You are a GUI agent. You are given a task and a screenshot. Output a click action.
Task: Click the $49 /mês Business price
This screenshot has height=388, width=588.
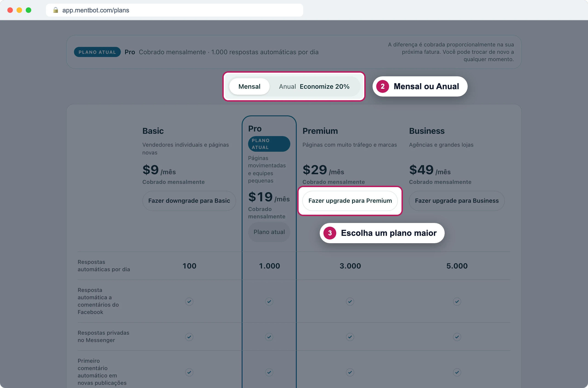click(430, 170)
